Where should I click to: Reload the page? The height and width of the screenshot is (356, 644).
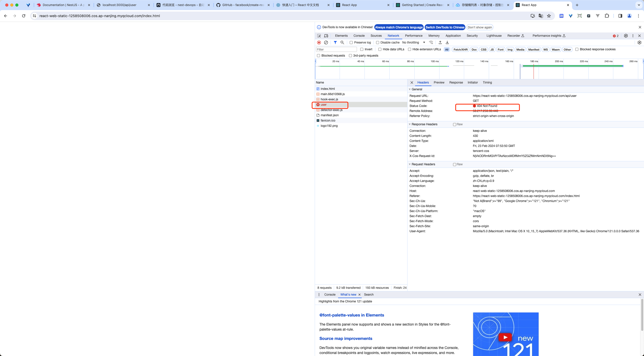[24, 16]
